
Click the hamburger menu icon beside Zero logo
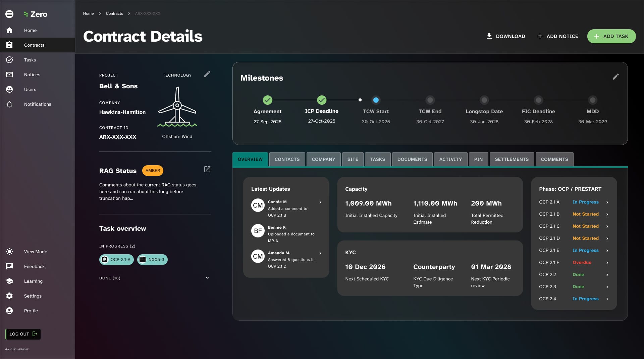pyautogui.click(x=9, y=14)
